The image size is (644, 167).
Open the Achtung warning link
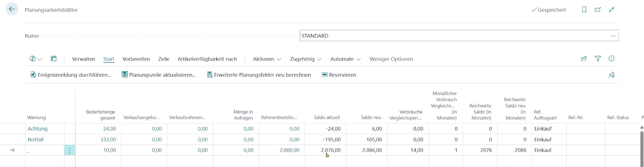(37, 129)
